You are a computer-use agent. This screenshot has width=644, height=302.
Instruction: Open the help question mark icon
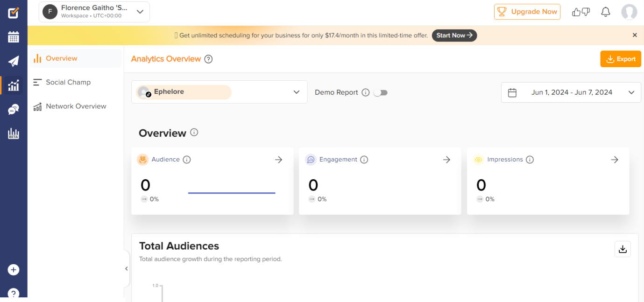coord(14,293)
